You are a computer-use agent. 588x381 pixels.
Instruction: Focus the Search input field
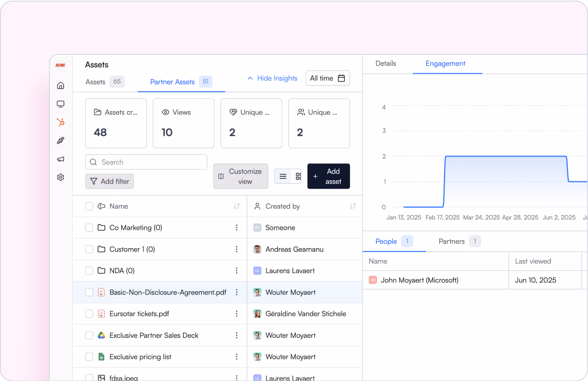pyautogui.click(x=146, y=162)
